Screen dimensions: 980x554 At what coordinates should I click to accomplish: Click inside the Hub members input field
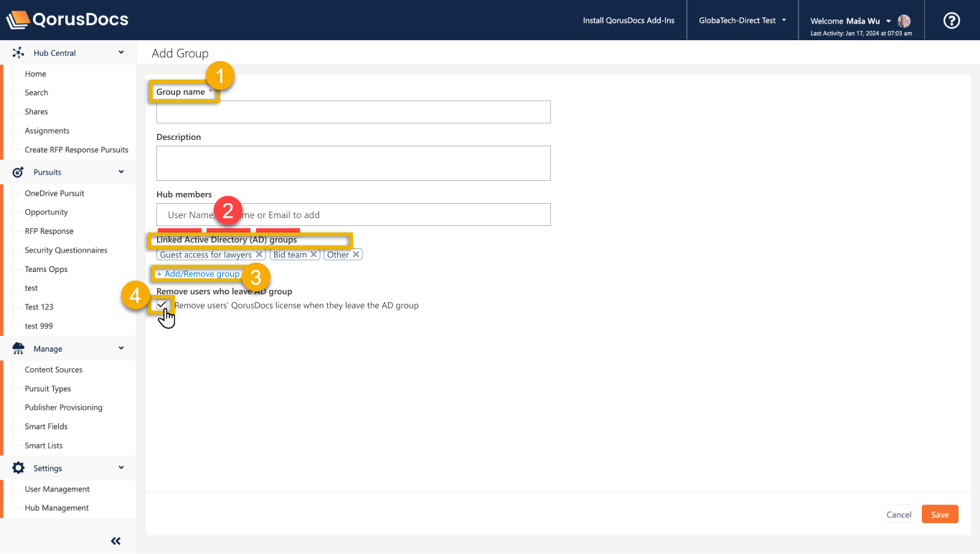coord(353,215)
